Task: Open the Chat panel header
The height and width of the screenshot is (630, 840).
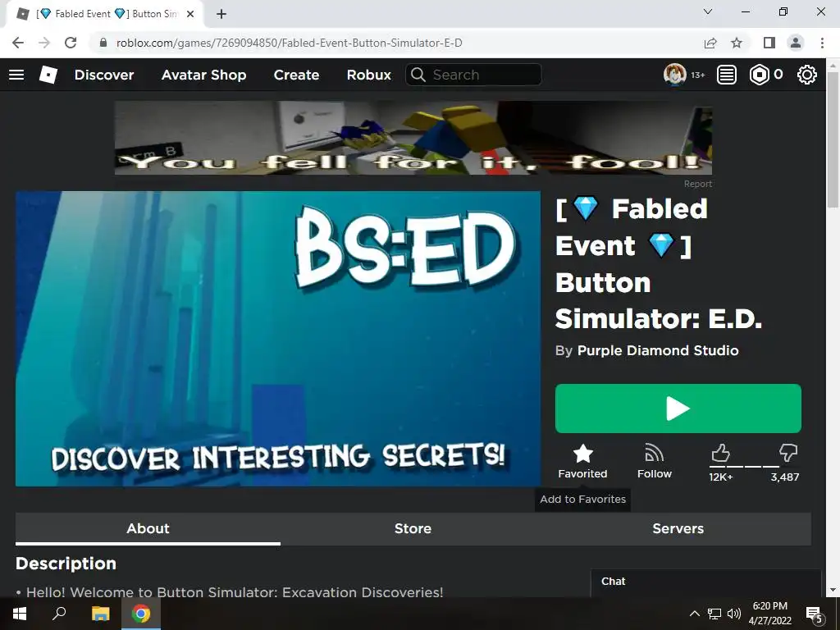Action: coord(705,582)
